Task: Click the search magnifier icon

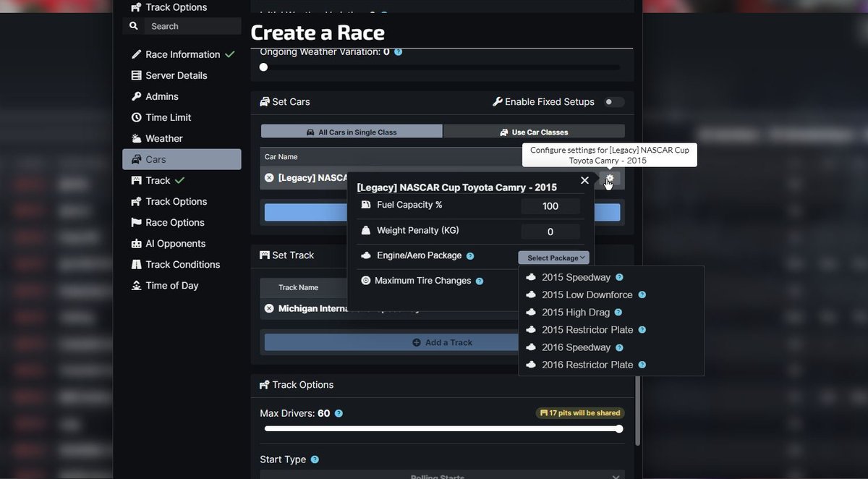Action: coord(133,26)
